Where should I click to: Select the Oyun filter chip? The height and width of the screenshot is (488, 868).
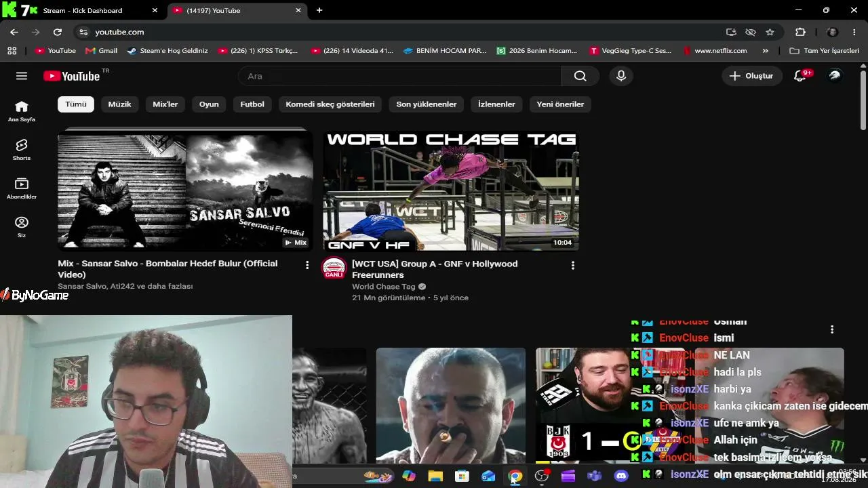209,104
